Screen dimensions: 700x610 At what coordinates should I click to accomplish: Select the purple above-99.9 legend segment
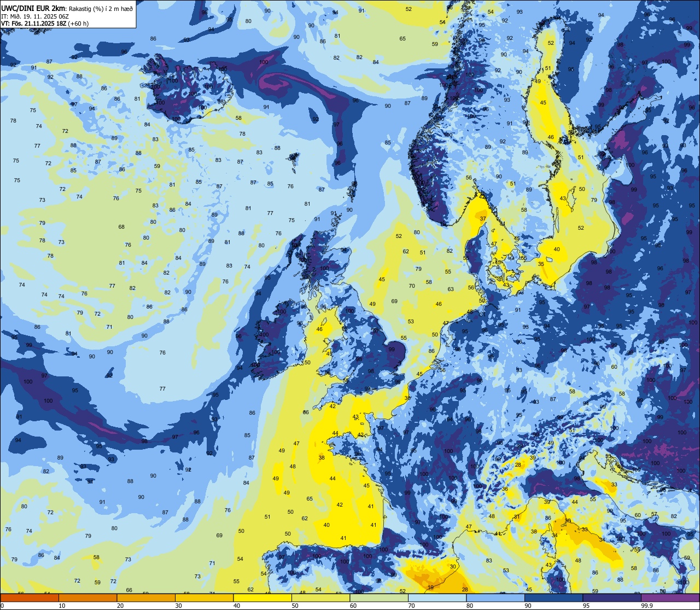click(x=670, y=597)
